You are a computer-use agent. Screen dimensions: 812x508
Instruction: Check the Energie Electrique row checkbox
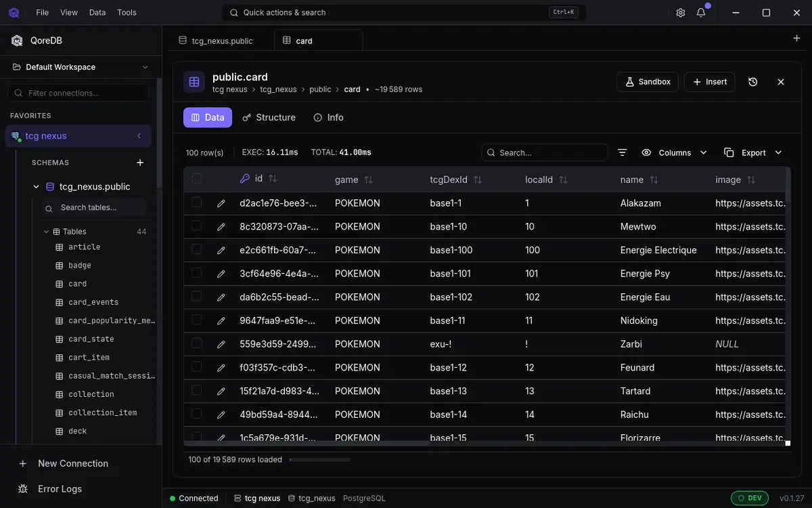point(196,249)
